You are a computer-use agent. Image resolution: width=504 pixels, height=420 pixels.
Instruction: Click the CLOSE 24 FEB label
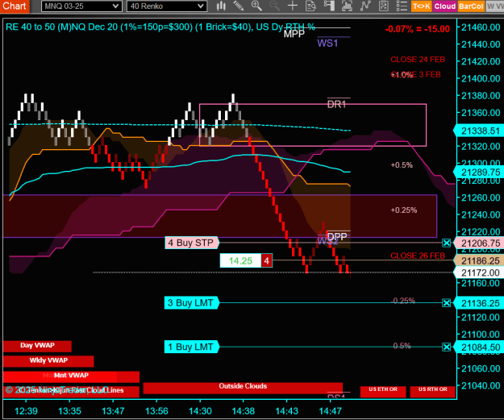click(x=418, y=60)
